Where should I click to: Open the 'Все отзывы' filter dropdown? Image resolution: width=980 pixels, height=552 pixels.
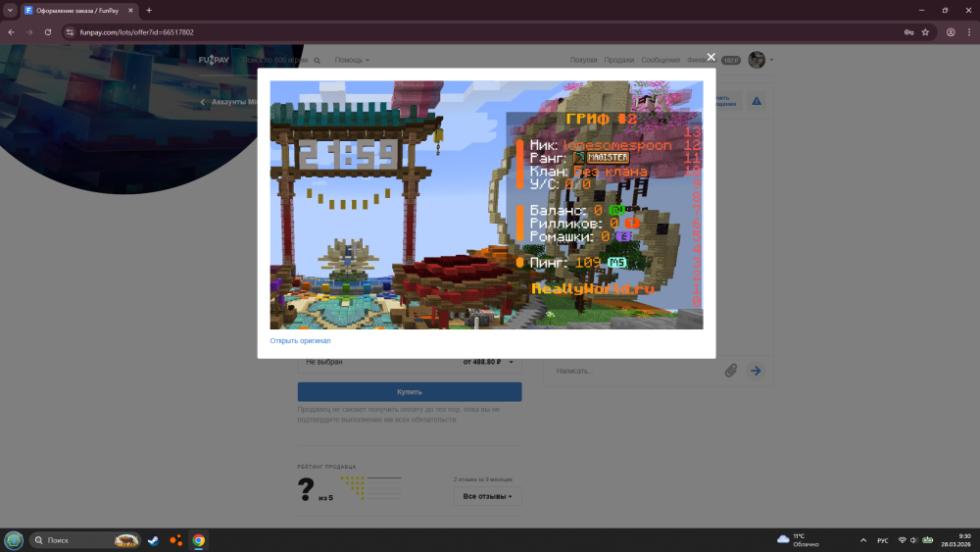coord(487,496)
